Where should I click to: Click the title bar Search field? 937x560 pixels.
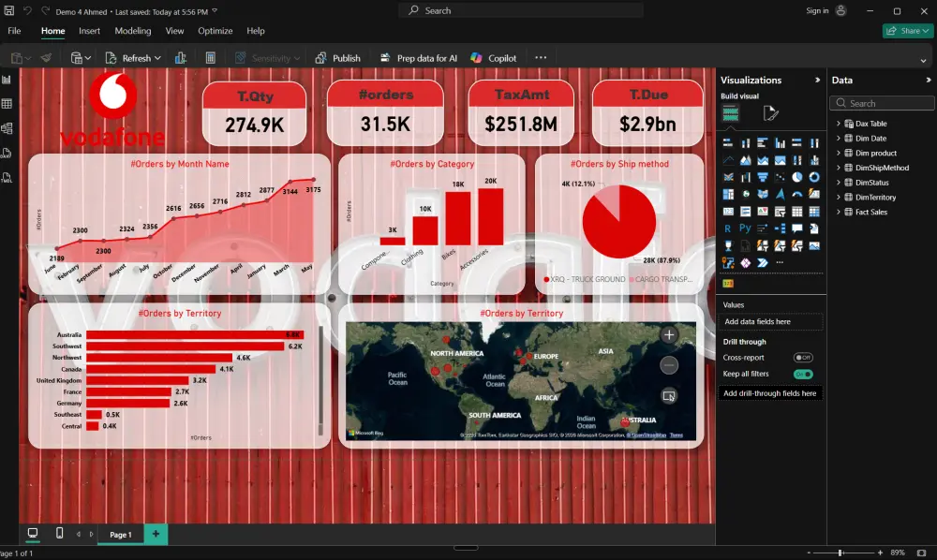521,10
